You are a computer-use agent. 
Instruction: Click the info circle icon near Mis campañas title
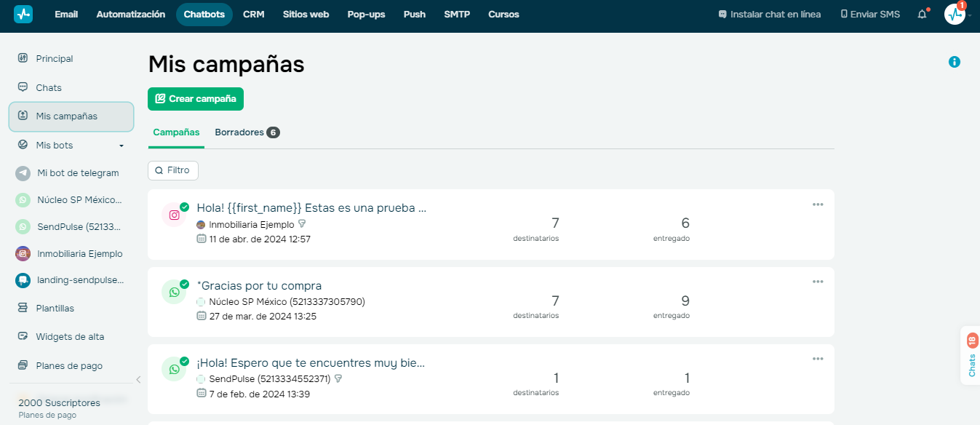(x=955, y=62)
